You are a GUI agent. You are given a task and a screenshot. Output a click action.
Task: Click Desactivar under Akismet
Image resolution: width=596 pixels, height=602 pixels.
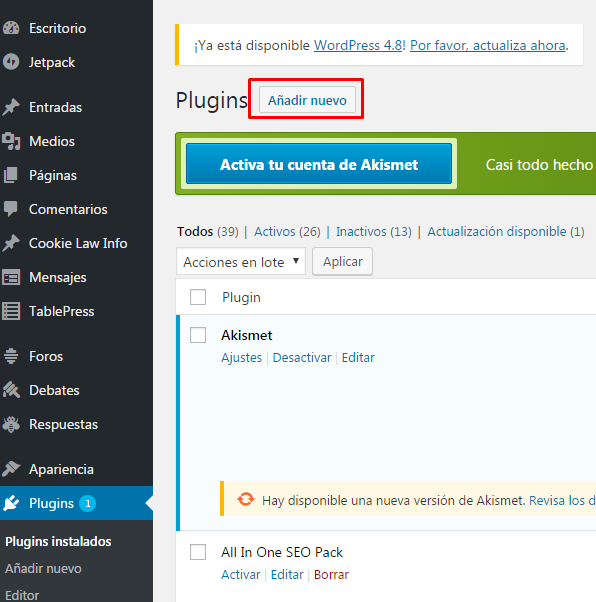pyautogui.click(x=302, y=357)
